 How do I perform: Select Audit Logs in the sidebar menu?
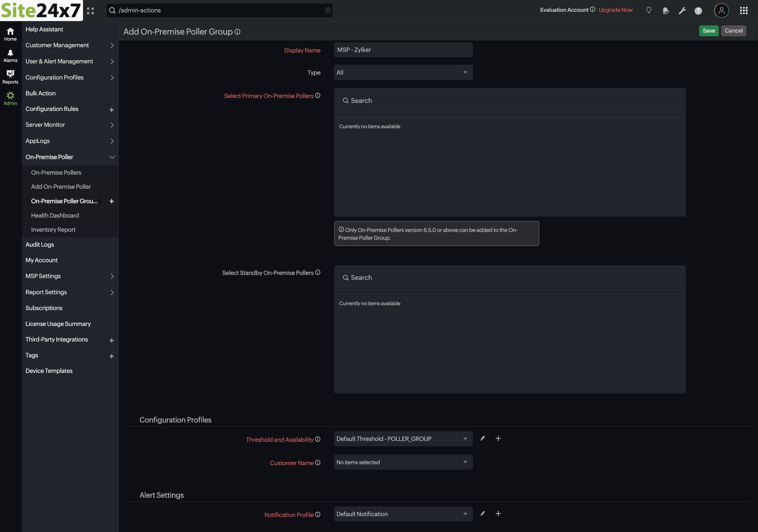(x=39, y=244)
